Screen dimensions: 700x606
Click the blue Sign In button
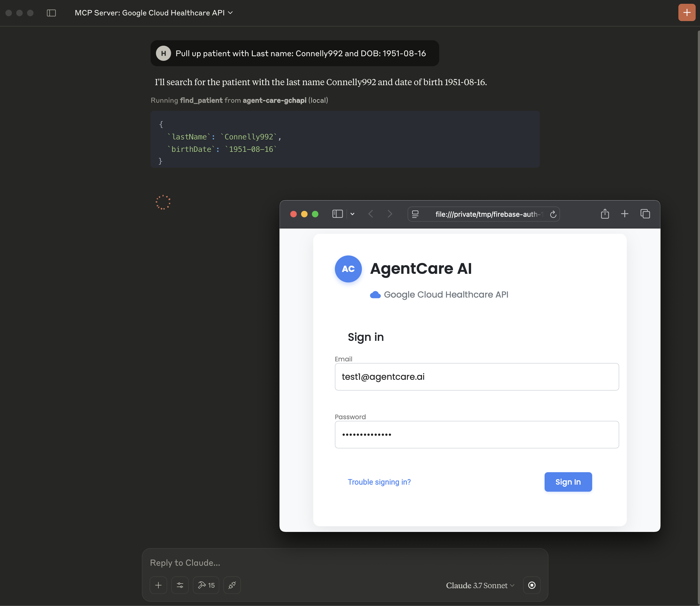point(568,482)
